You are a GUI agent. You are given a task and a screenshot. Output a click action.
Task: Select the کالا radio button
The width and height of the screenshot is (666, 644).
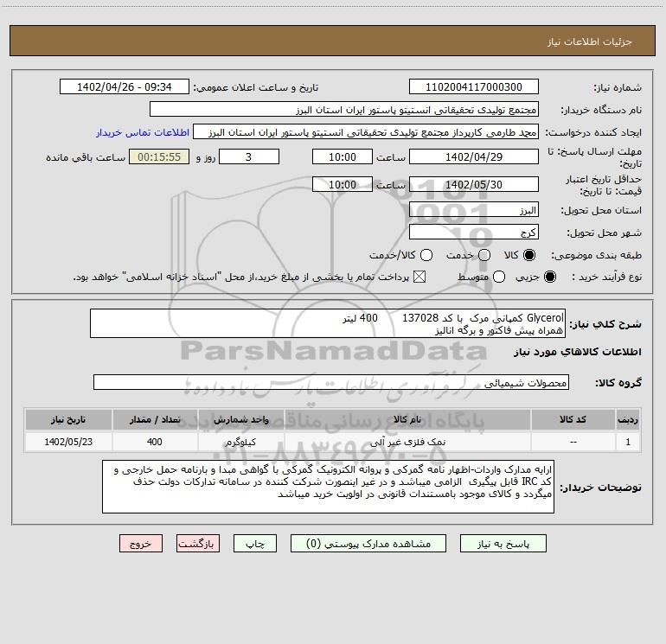529,255
